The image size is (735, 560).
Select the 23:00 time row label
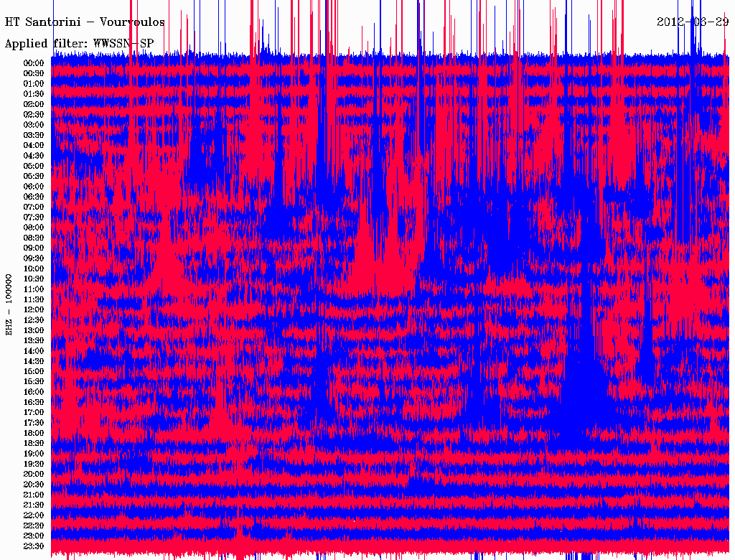pos(34,536)
